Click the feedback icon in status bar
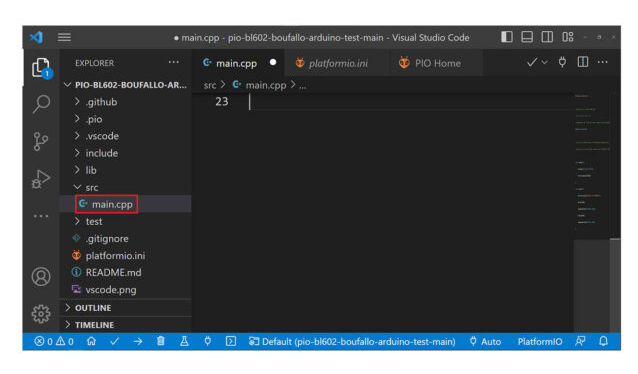The image size is (638, 374). click(580, 341)
